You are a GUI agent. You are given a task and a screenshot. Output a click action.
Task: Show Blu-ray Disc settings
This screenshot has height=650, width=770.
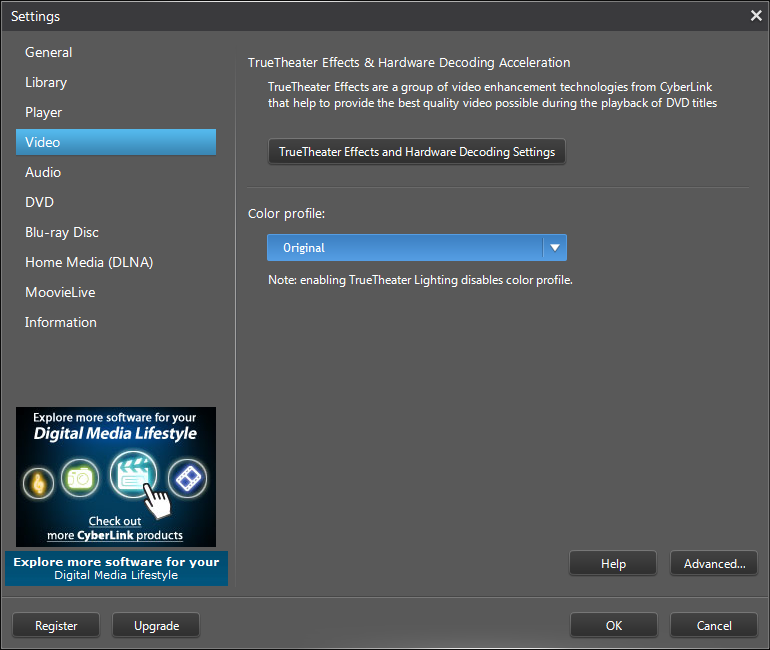(x=62, y=232)
